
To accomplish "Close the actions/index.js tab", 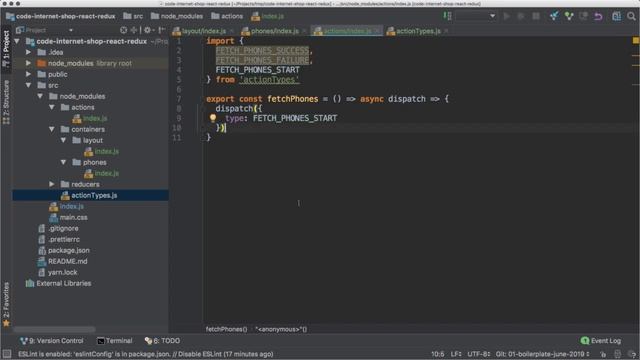I will pyautogui.click(x=377, y=31).
